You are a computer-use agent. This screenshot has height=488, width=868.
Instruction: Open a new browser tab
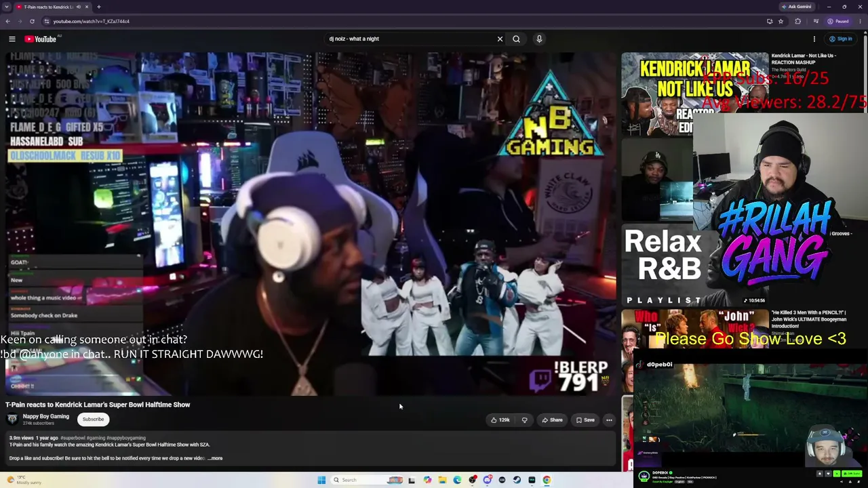[x=99, y=7]
